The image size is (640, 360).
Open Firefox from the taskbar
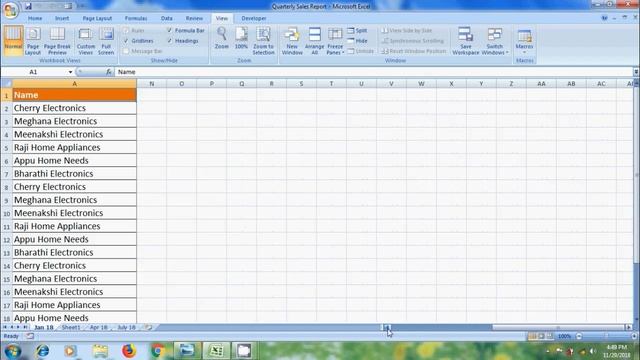click(x=129, y=351)
